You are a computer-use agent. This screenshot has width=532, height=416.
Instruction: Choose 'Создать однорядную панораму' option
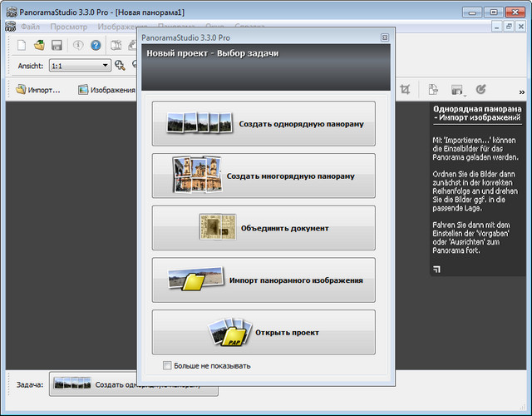[x=264, y=124]
